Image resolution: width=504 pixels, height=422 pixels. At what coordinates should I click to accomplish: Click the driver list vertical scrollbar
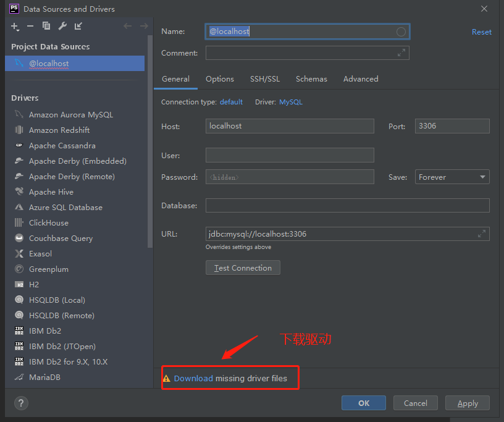click(x=150, y=141)
